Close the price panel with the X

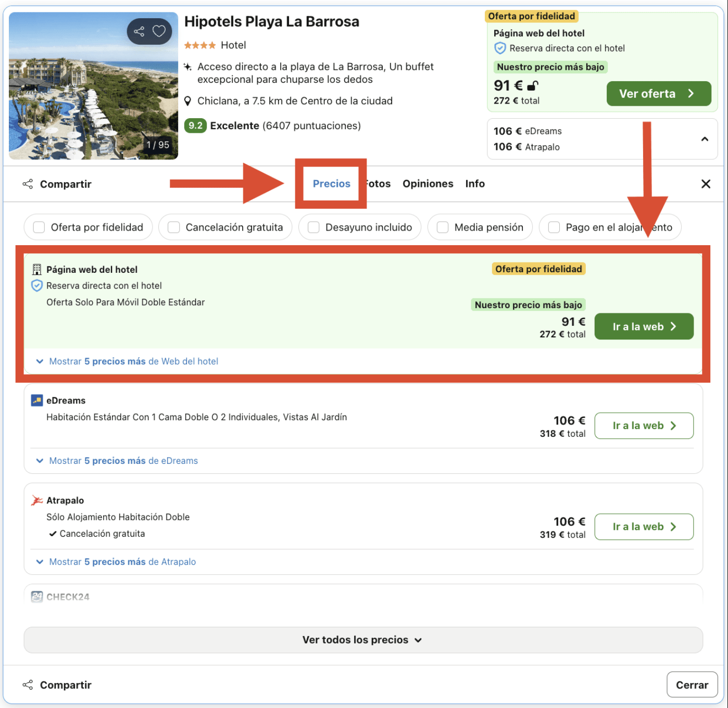(x=706, y=184)
